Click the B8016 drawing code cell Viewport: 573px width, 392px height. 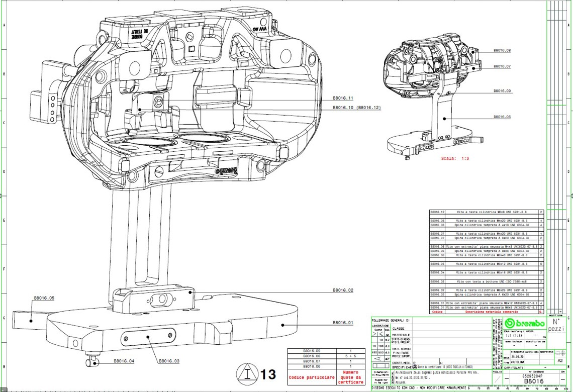[534, 381]
